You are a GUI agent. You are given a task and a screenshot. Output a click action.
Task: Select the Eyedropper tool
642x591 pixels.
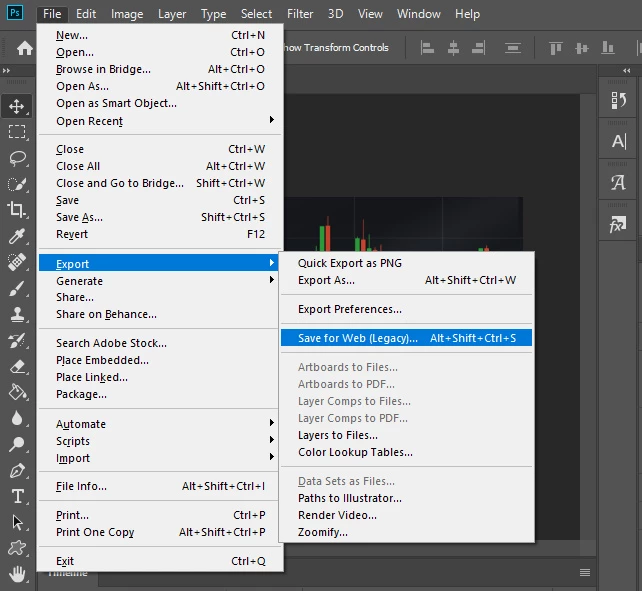pyautogui.click(x=16, y=236)
